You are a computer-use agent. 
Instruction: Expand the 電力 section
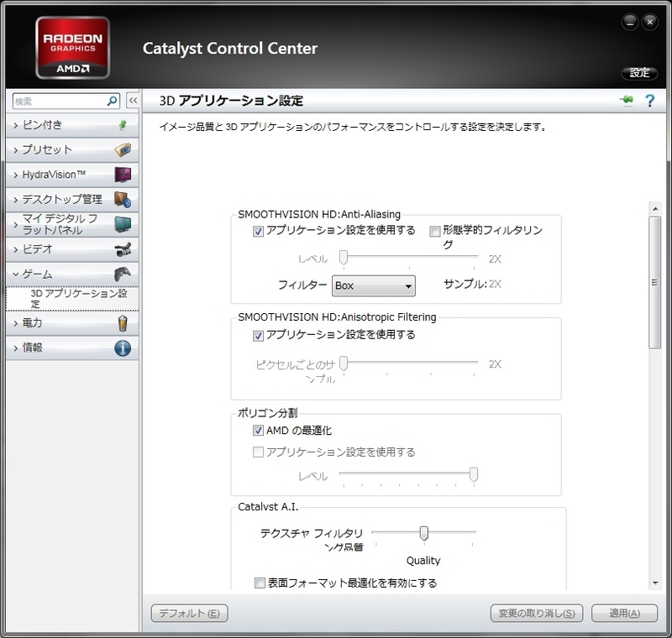click(x=72, y=323)
